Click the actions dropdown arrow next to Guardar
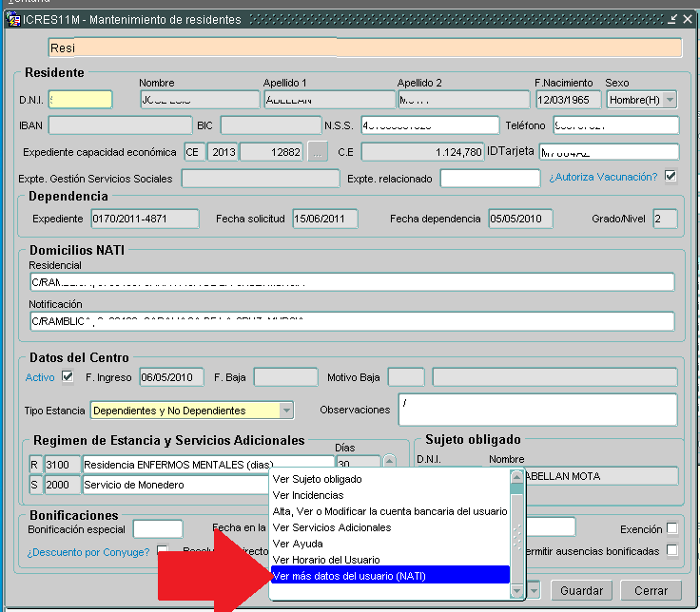The image size is (700, 612). click(x=535, y=591)
